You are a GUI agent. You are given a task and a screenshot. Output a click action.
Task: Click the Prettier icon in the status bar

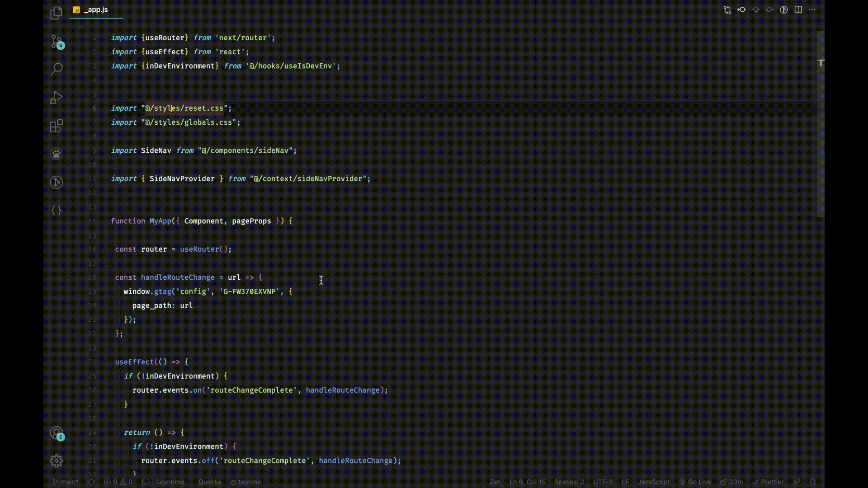[x=768, y=482]
